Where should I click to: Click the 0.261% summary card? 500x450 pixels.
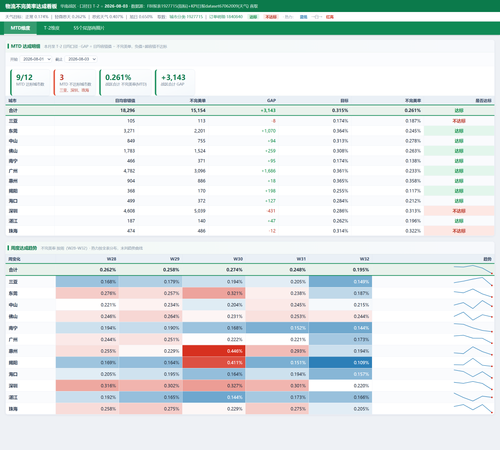pos(126,82)
